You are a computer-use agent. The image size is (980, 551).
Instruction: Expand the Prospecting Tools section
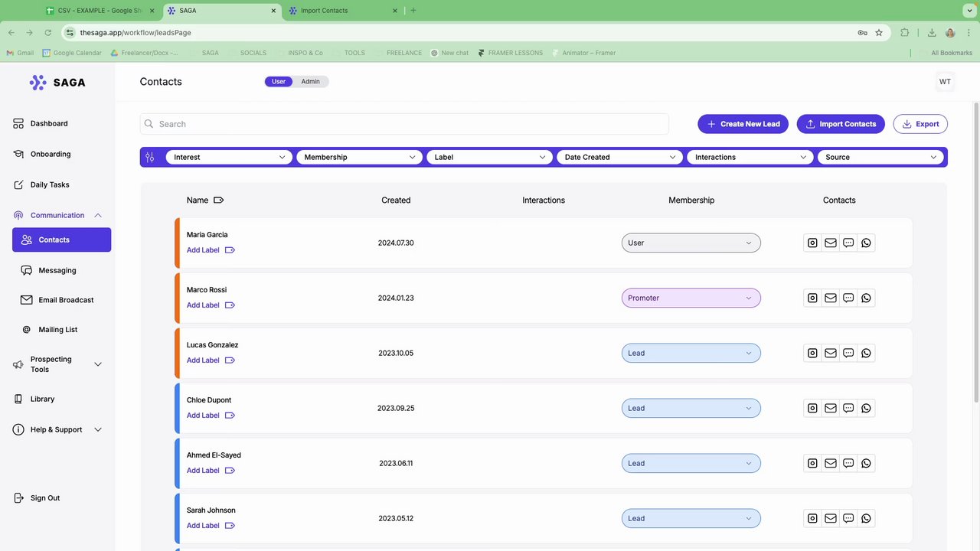pos(98,364)
